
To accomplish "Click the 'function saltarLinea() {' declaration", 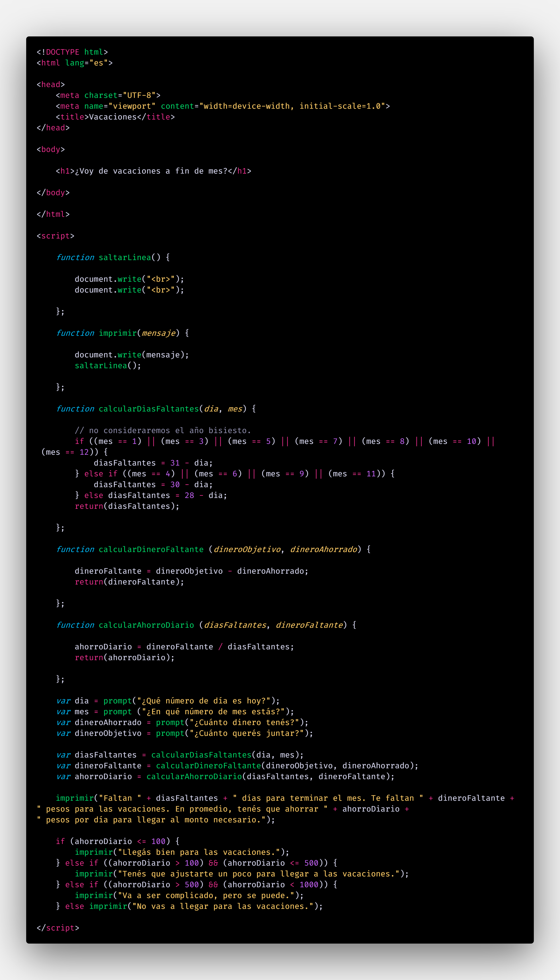I will click(113, 257).
